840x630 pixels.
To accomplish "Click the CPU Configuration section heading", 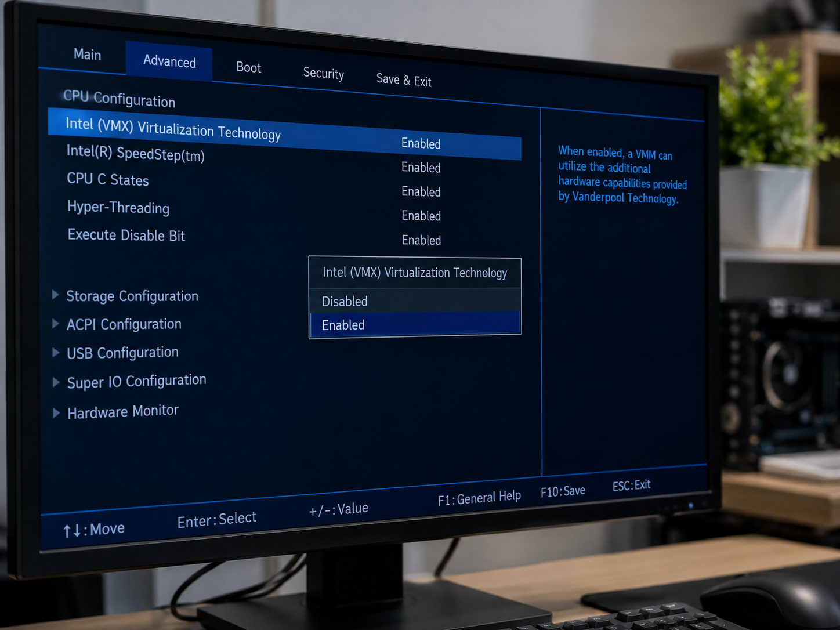I will (119, 99).
